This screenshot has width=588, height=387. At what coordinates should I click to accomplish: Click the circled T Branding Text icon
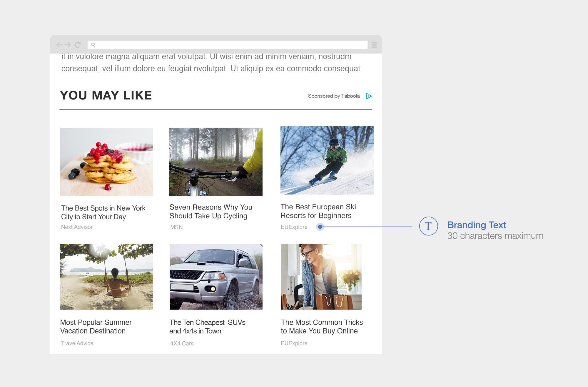point(428,226)
